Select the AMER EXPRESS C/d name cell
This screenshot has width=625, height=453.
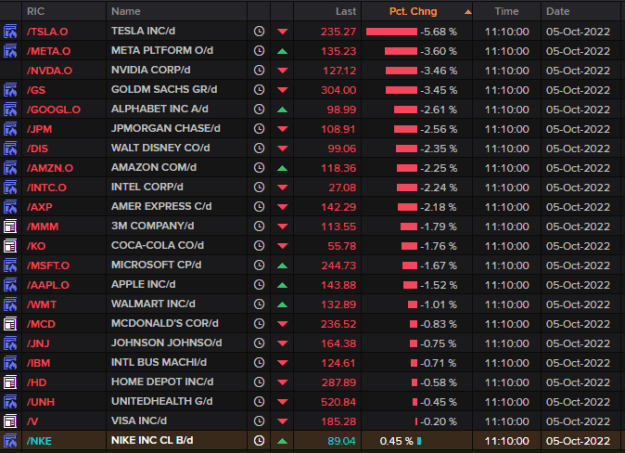click(161, 206)
